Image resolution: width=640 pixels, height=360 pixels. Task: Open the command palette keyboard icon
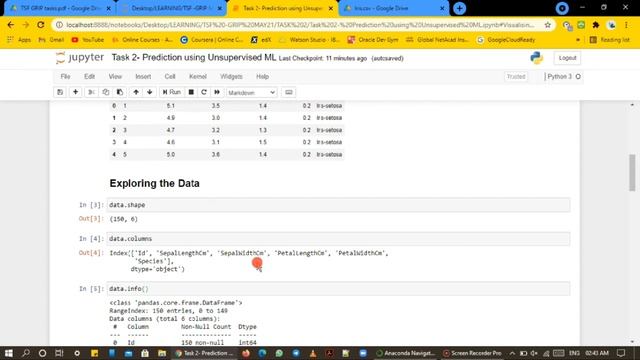coord(289,92)
